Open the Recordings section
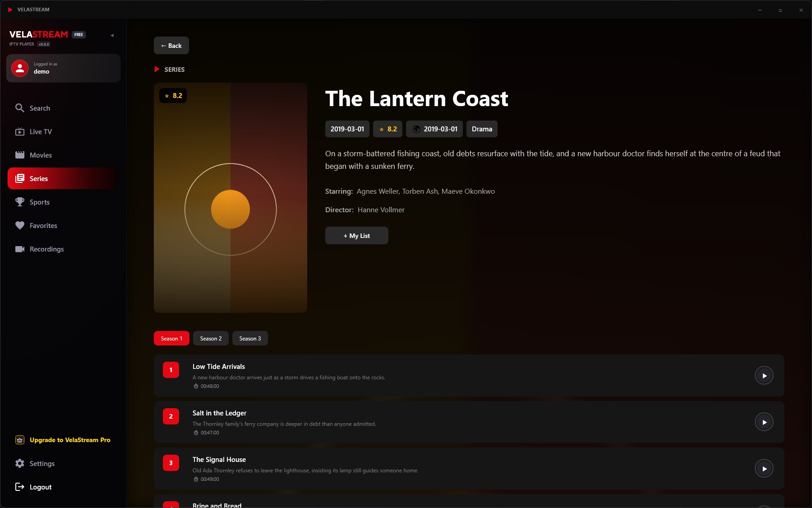 63,249
